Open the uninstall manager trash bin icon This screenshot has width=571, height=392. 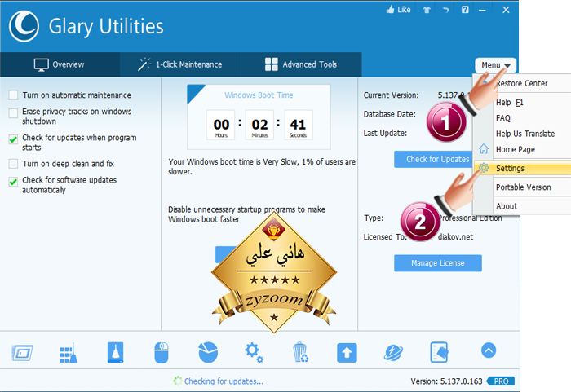300,352
